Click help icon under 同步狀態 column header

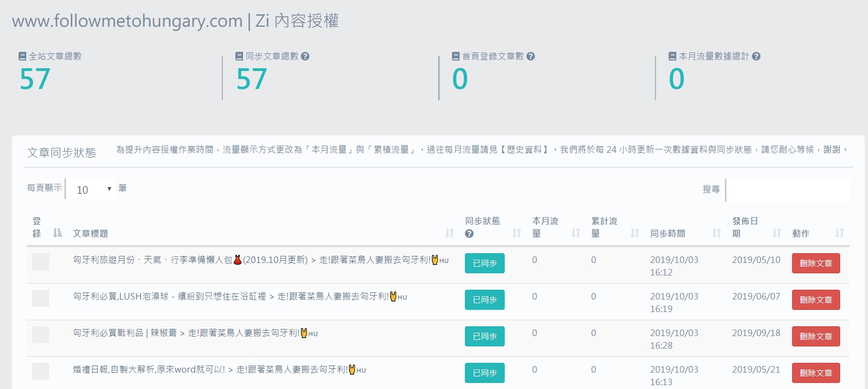tap(469, 234)
